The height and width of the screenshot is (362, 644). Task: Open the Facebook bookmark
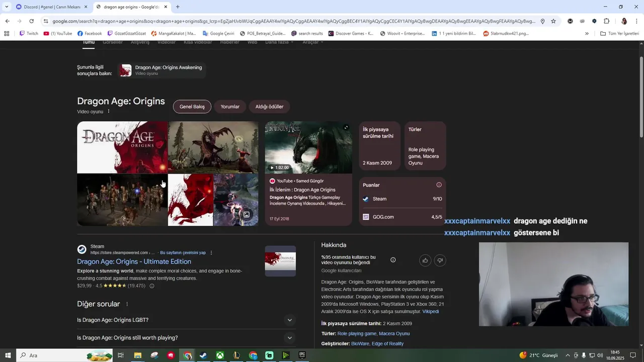pos(90,34)
